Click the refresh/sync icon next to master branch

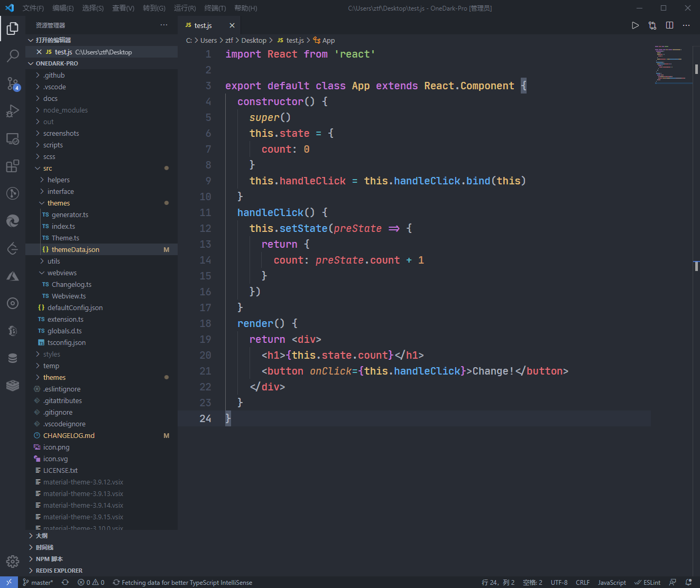pos(65,582)
